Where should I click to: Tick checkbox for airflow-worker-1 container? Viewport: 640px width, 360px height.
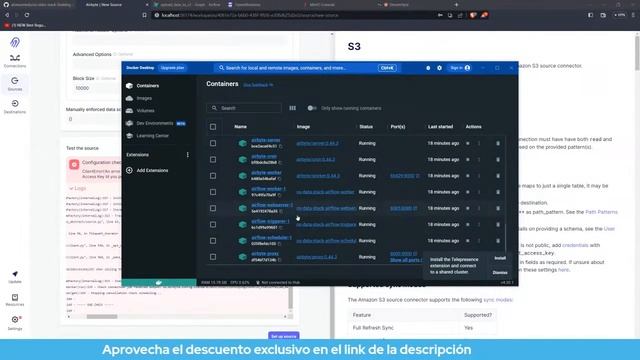[x=213, y=192]
